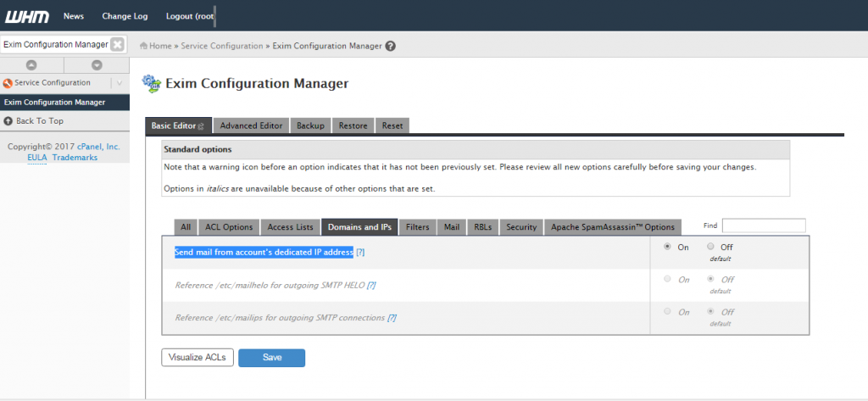Open help question-mark icon beside breadcrumb

click(x=390, y=46)
